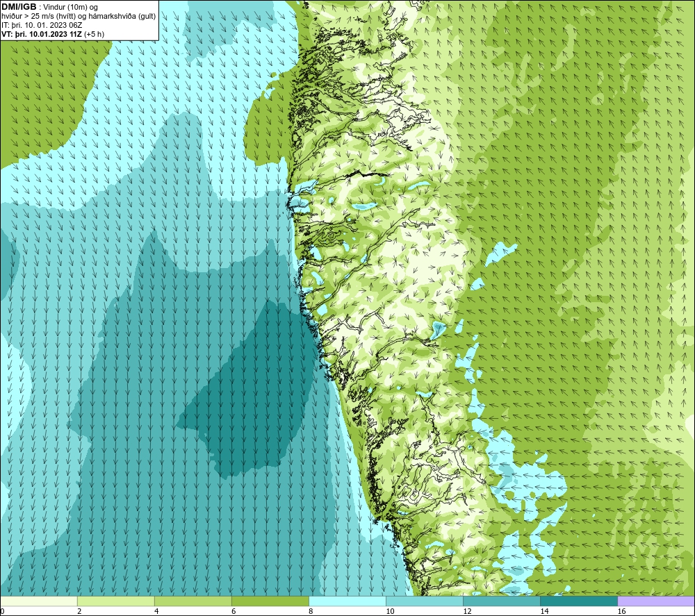This screenshot has height=616, width=695.
Task: Pick the 10–12 m/s light teal legend swatch
Action: [x=424, y=601]
